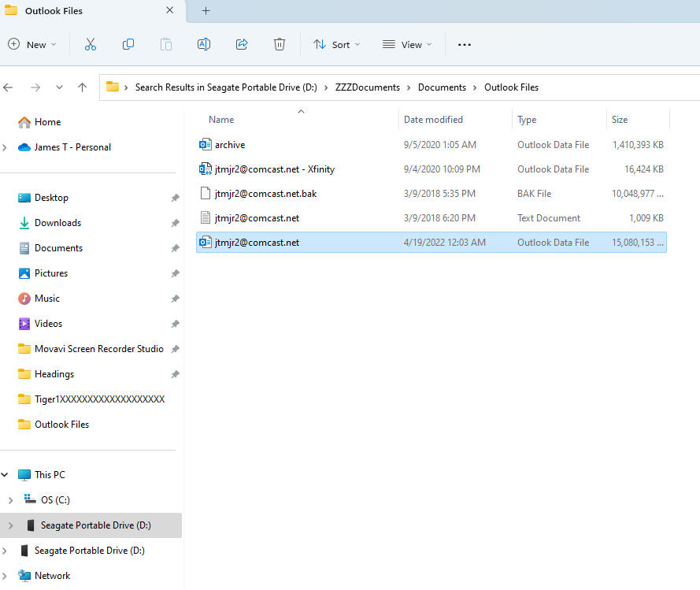Select the archive Outlook data file

click(230, 145)
